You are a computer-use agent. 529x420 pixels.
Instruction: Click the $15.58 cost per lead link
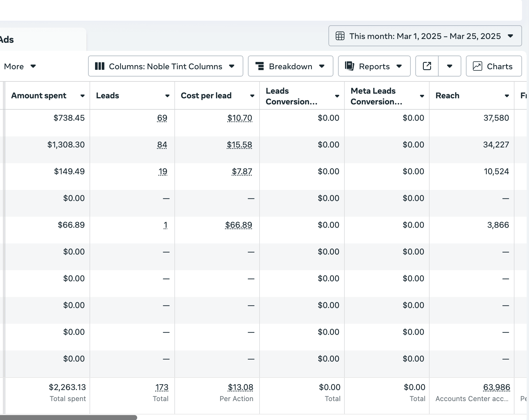(x=240, y=145)
